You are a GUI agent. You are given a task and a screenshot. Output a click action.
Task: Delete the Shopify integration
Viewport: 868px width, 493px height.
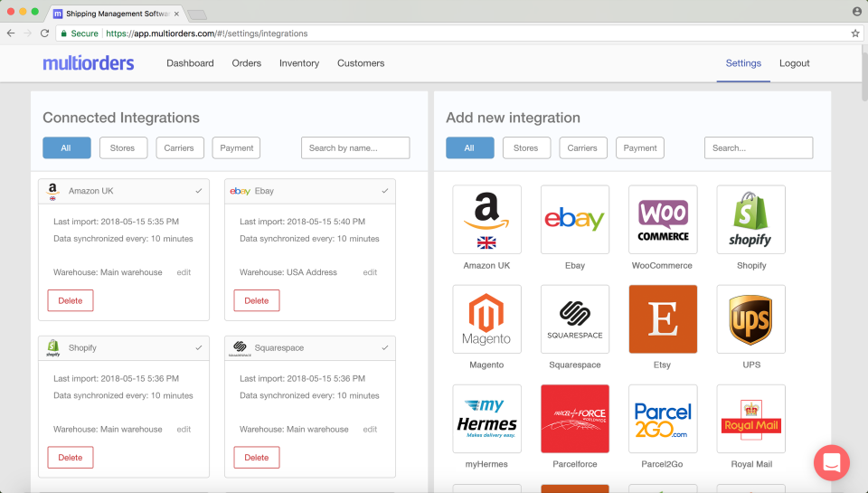point(71,458)
